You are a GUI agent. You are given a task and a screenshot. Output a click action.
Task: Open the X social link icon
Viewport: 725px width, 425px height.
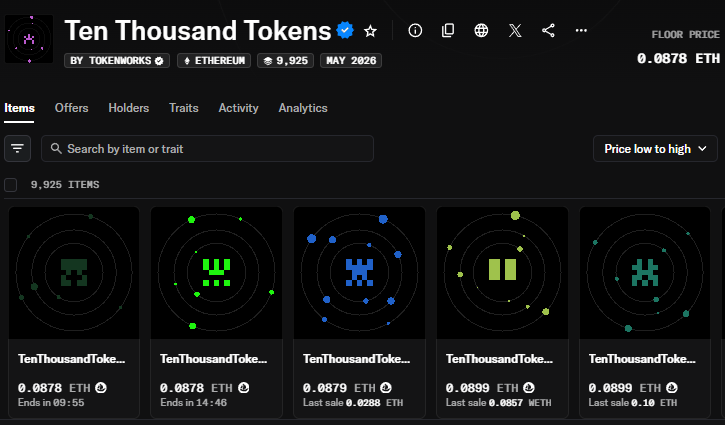click(x=515, y=31)
